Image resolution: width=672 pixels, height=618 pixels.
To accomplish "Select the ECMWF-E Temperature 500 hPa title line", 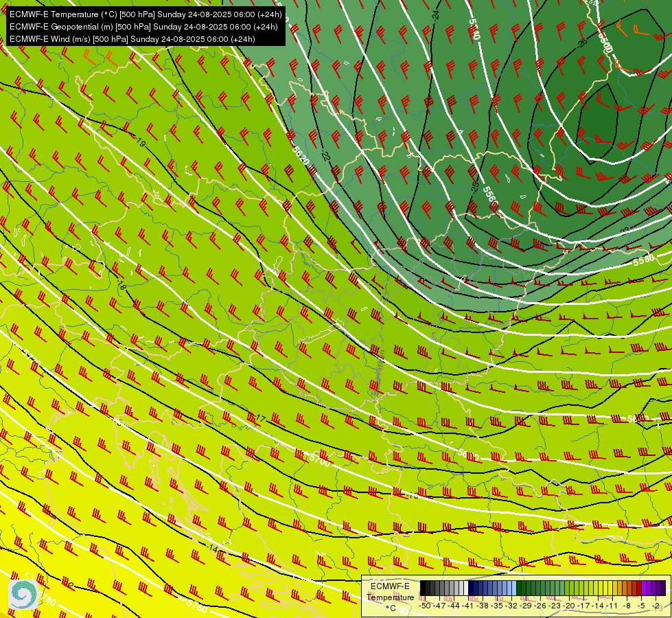I will click(x=146, y=14).
